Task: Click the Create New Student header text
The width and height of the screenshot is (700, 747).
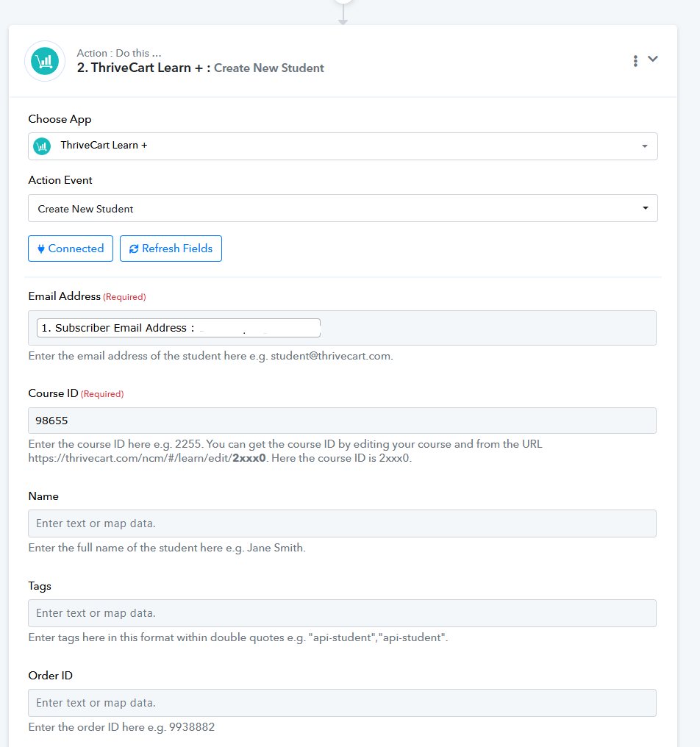Action: [269, 68]
